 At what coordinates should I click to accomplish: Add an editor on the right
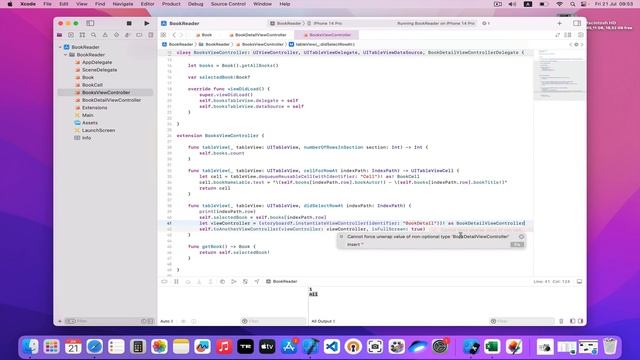pyautogui.click(x=580, y=35)
